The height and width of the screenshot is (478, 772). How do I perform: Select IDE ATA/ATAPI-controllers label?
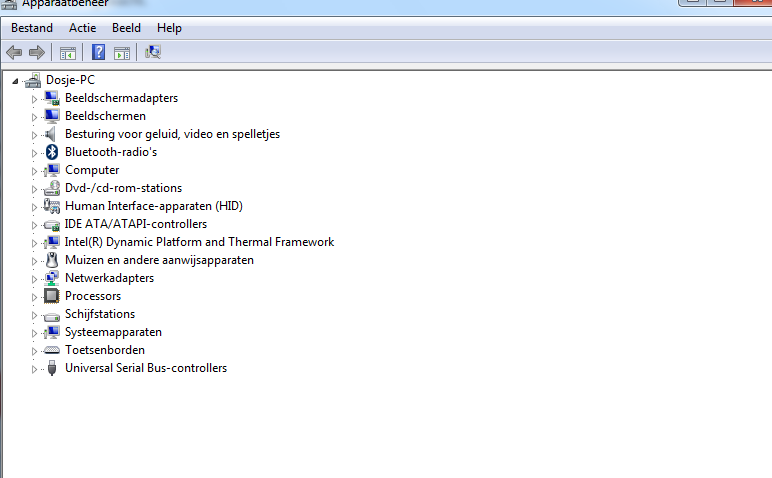[136, 224]
